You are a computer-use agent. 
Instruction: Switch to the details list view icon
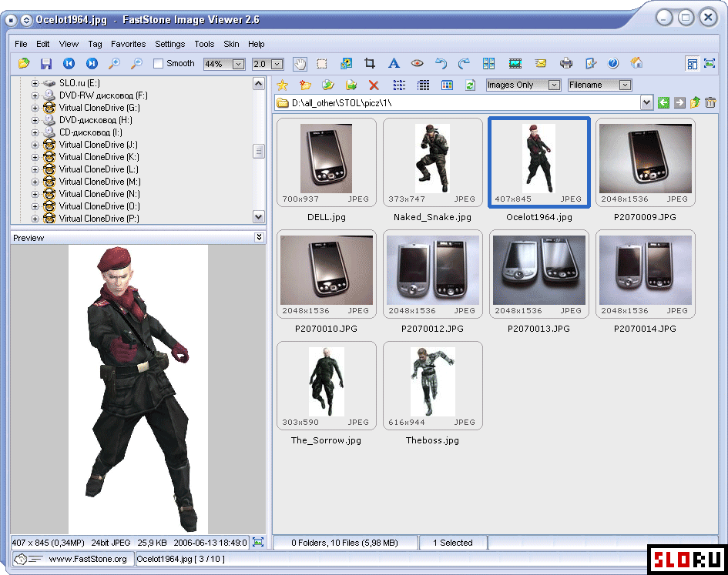(x=423, y=85)
